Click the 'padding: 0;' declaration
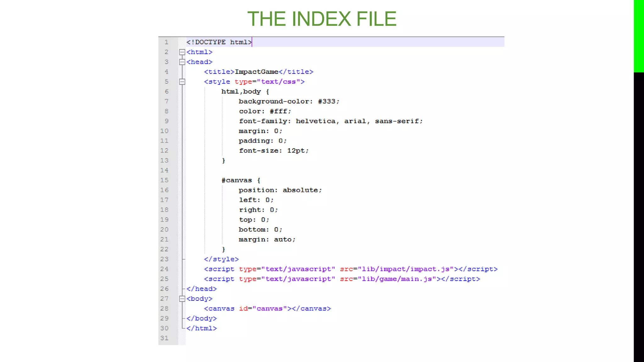The height and width of the screenshot is (362, 644). coord(263,141)
